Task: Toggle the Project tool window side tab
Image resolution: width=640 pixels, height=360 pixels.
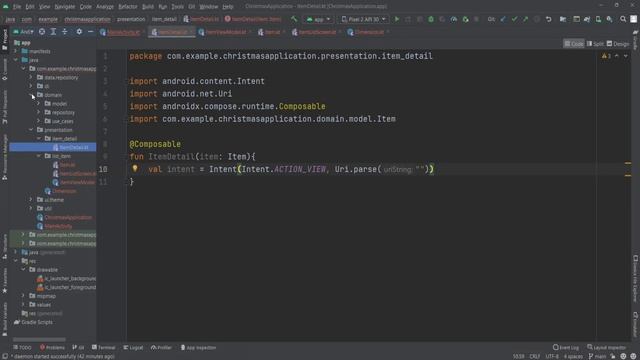Action: click(x=5, y=39)
